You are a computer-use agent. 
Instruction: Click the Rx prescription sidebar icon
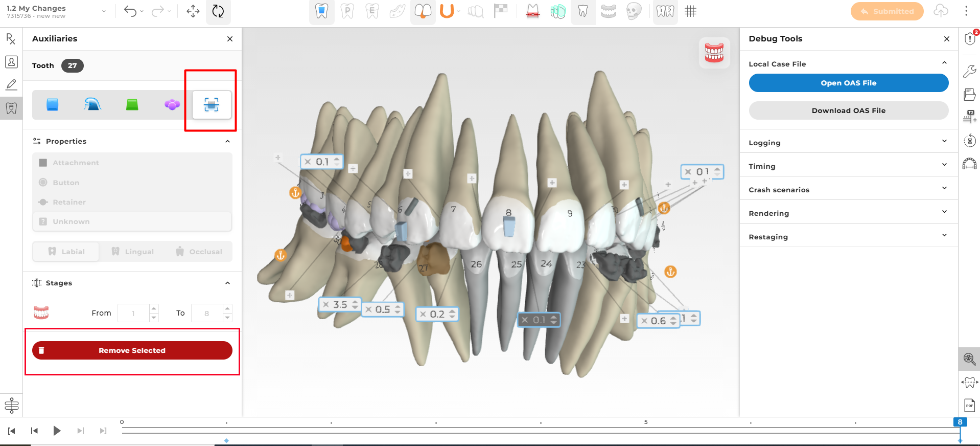11,39
